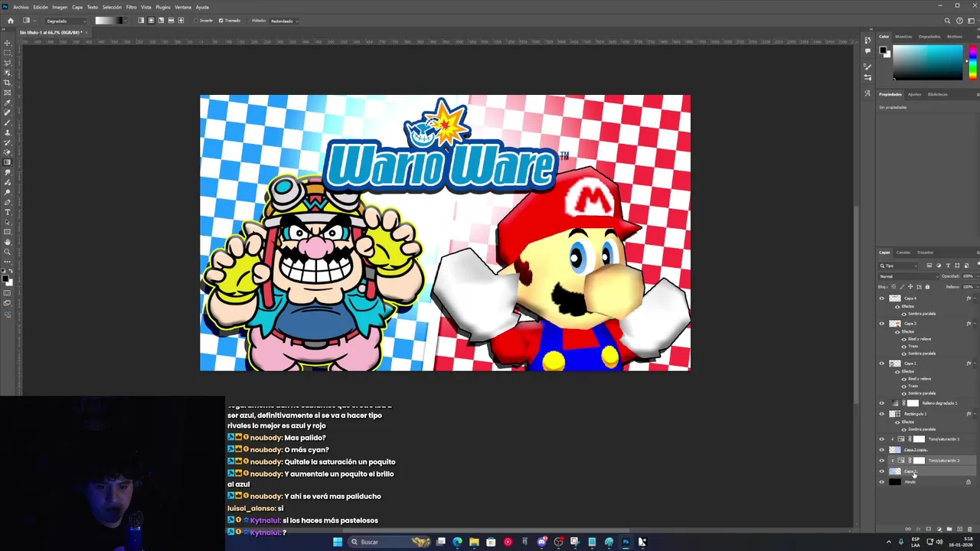Pick a color in the Color panel field

[928, 62]
